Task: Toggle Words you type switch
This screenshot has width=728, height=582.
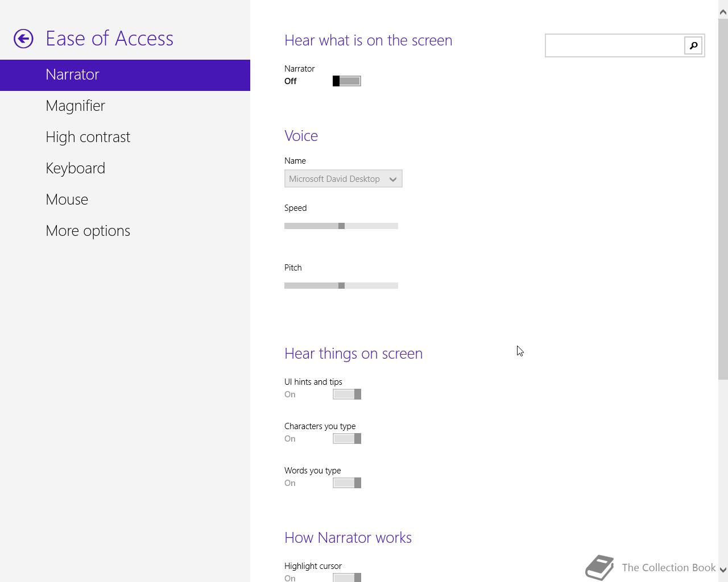Action: 346,483
